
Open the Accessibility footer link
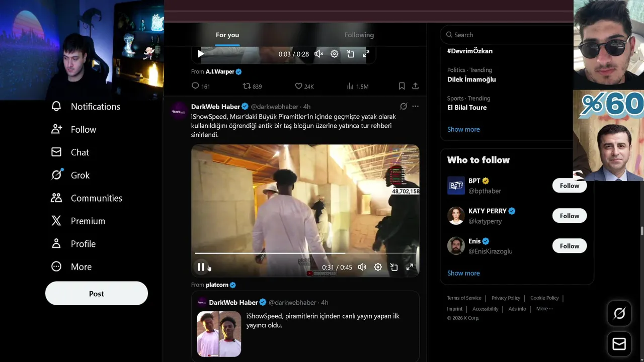pyautogui.click(x=485, y=309)
